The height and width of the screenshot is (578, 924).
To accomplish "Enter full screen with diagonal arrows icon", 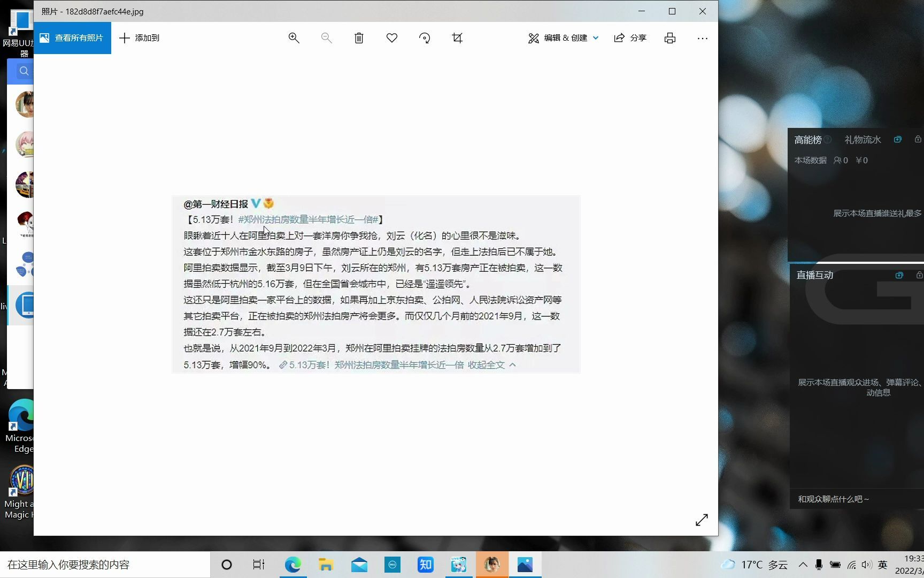I will tap(702, 520).
